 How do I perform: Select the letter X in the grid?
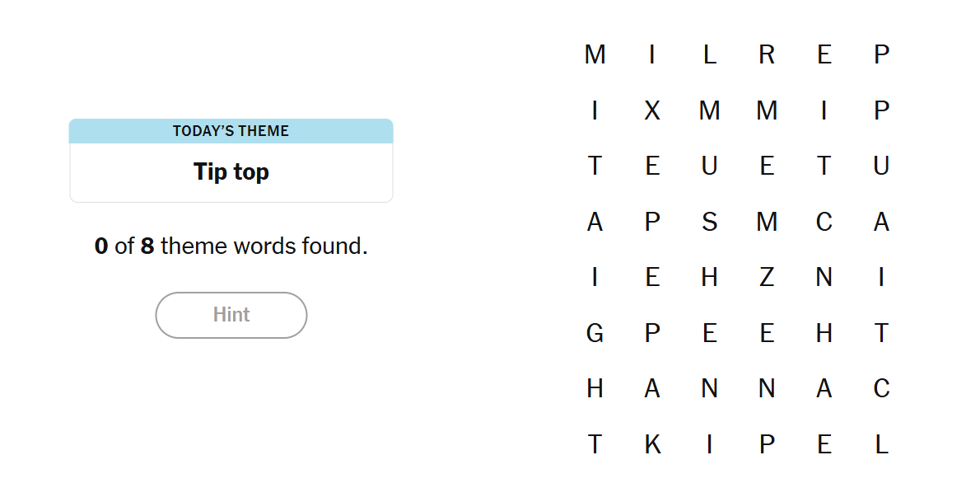(x=652, y=110)
